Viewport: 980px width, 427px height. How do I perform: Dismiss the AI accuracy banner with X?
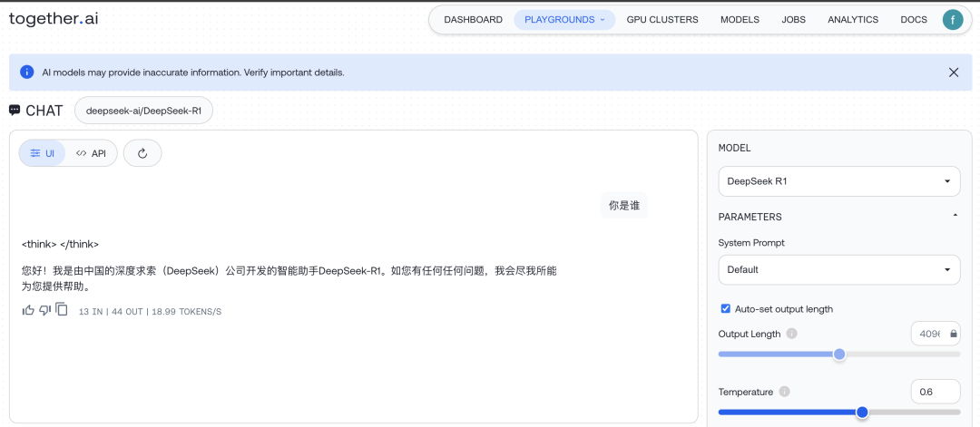[954, 73]
